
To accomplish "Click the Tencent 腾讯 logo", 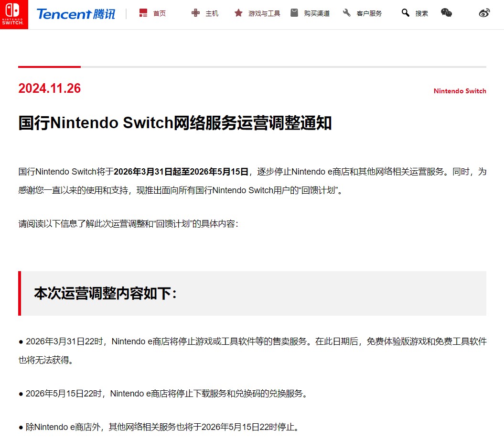I will 75,14.
